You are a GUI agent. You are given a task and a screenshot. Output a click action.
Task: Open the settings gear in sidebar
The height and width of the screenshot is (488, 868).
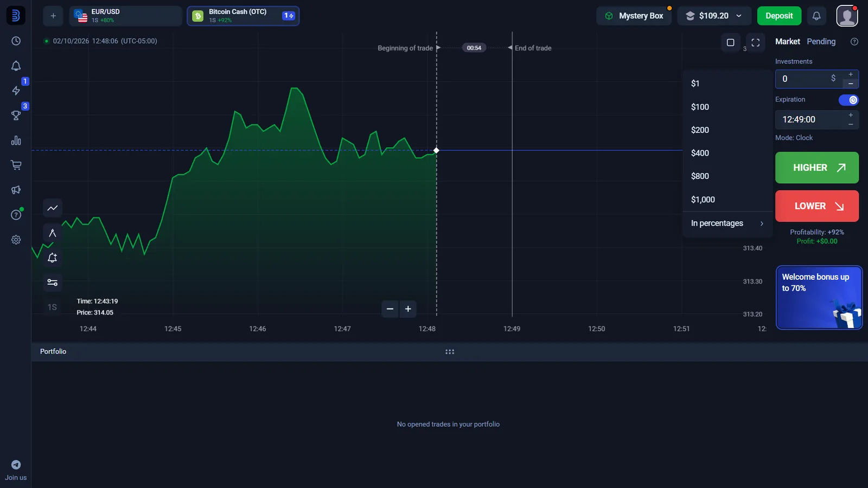click(x=16, y=240)
